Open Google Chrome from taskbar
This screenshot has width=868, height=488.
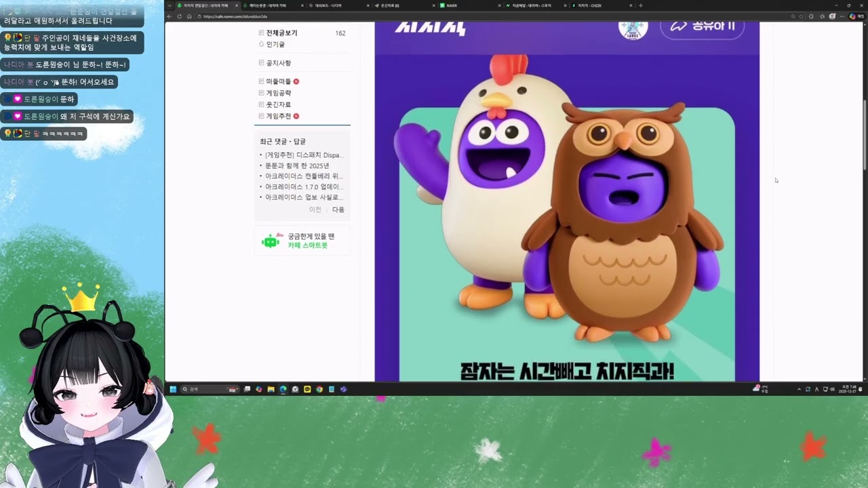pos(319,389)
